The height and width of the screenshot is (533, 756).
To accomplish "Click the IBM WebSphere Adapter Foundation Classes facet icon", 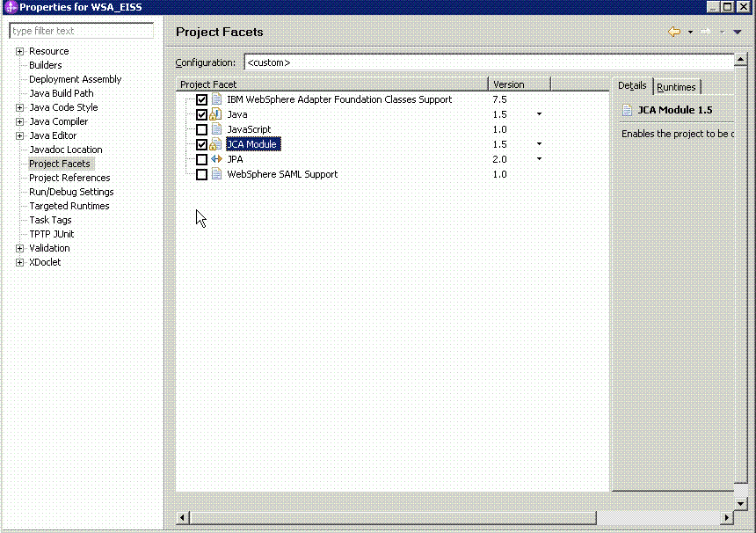I will (x=216, y=99).
